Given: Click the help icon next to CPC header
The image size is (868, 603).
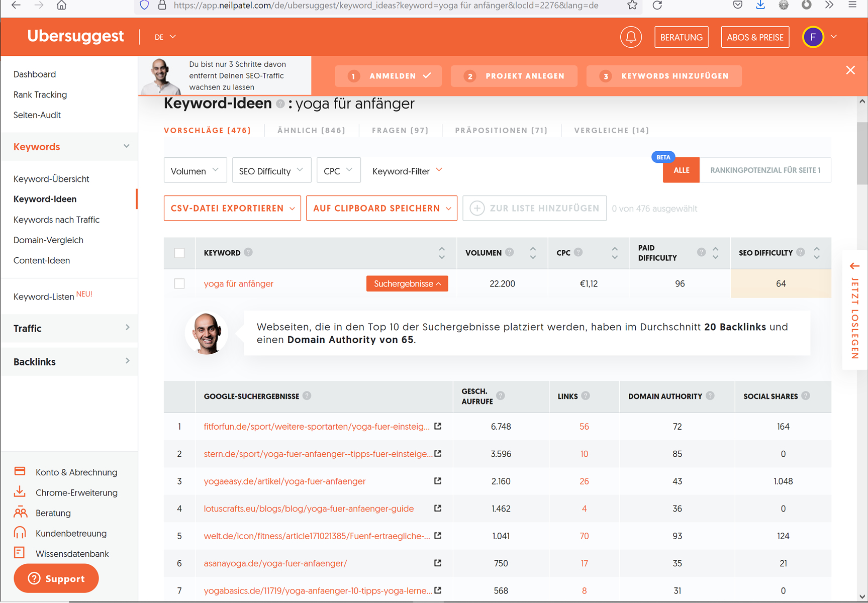Looking at the screenshot, I should pos(578,252).
